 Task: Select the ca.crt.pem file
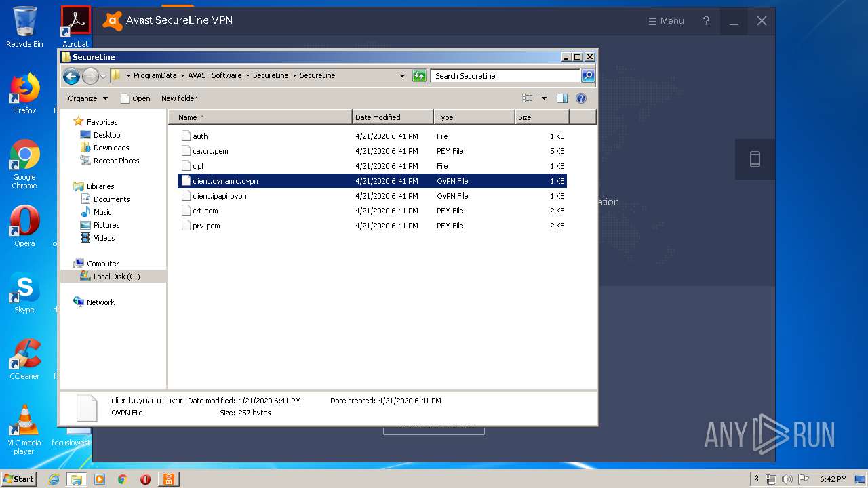[x=372, y=151]
